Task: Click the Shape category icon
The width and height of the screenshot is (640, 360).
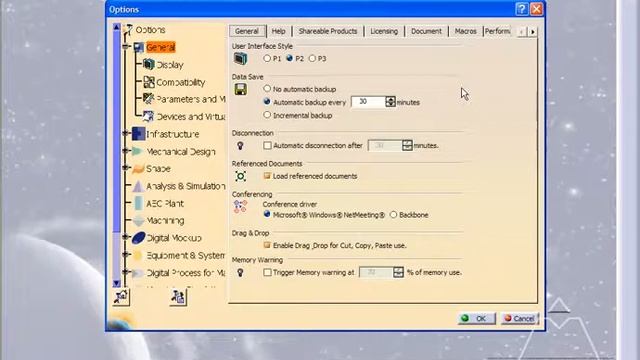Action: point(138,169)
